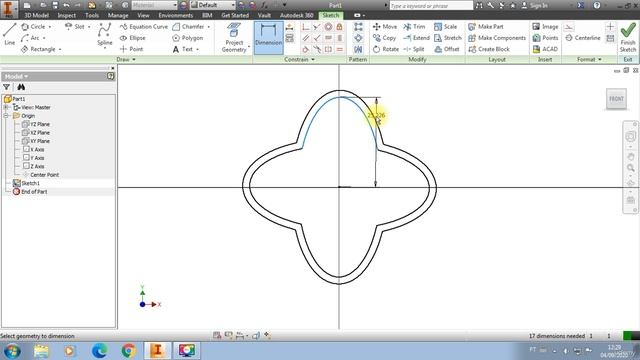Viewport: 640px width, 360px height.
Task: Open the Material dropdown
Action: coord(154,5)
